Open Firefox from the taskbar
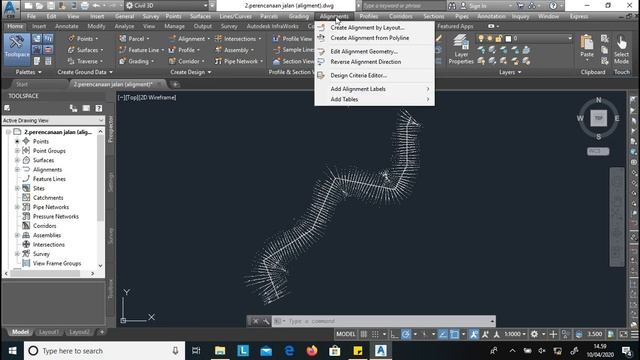This screenshot has width=640, height=360. coord(312,351)
